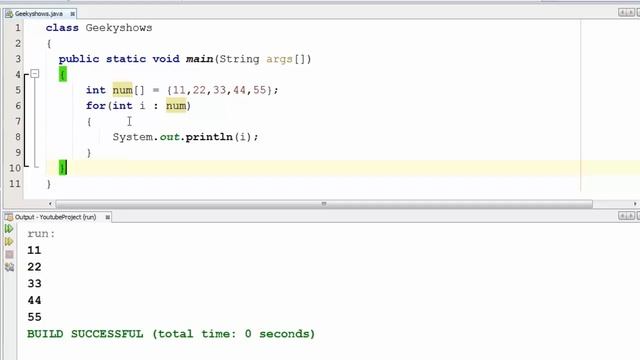
Task: Click the green highlighted opening brace line 4
Action: pyautogui.click(x=63, y=74)
